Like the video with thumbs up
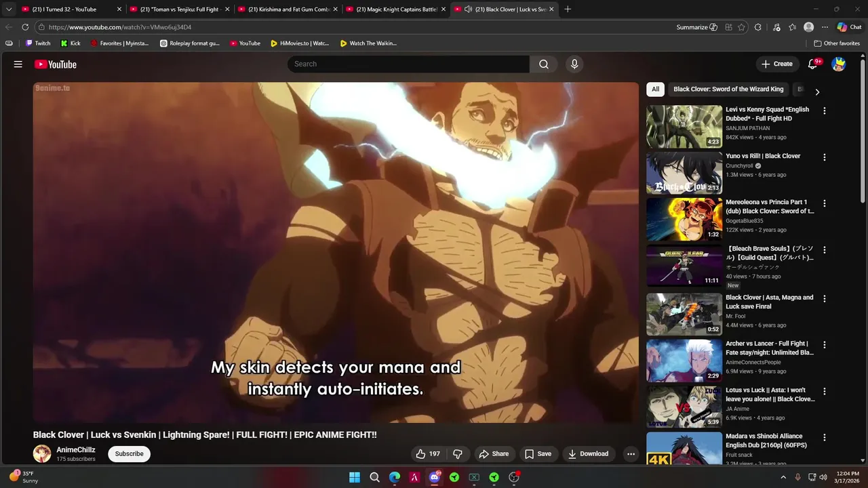The height and width of the screenshot is (488, 868). tap(428, 454)
